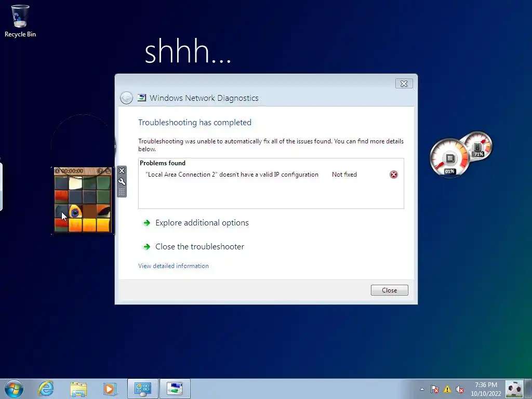The width and height of the screenshot is (532, 399).
Task: Choose Explore additional options
Action: [x=202, y=223]
